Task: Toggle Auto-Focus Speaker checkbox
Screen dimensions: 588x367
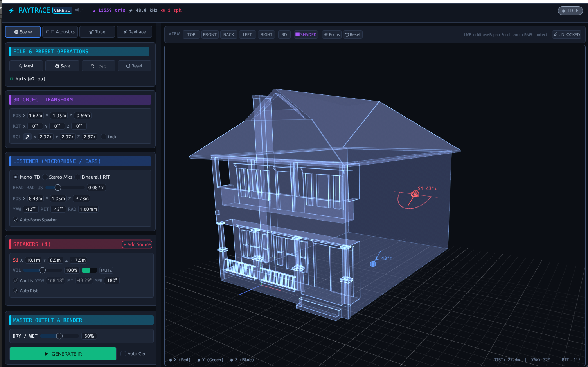Action: pyautogui.click(x=16, y=220)
